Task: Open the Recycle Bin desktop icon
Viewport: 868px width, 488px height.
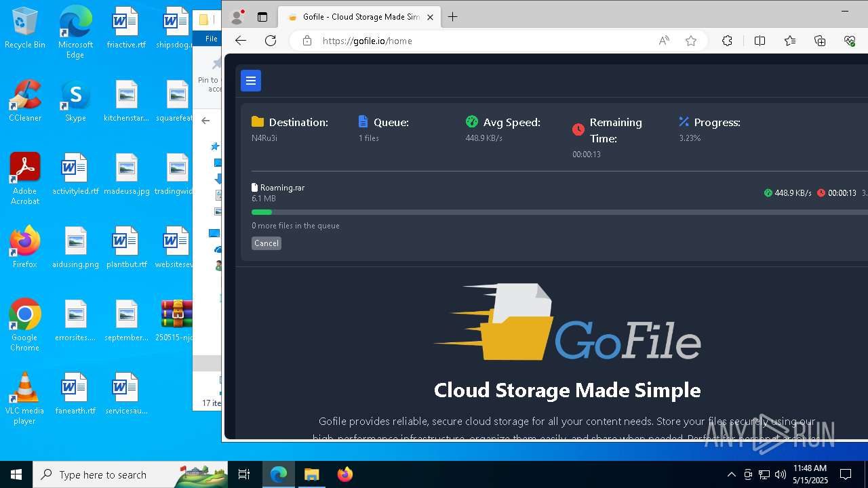Action: pos(25,28)
